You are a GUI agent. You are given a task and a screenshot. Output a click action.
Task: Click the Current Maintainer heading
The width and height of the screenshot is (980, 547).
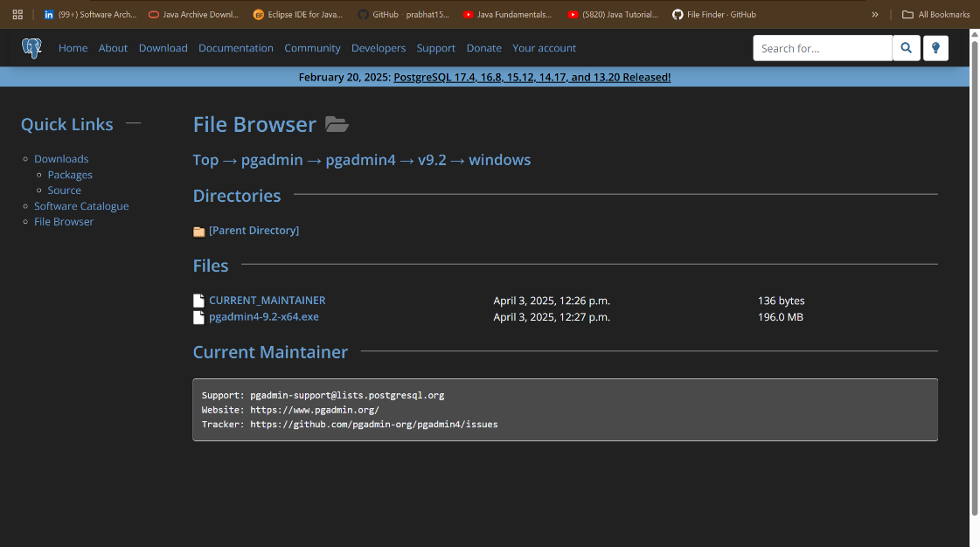click(270, 352)
